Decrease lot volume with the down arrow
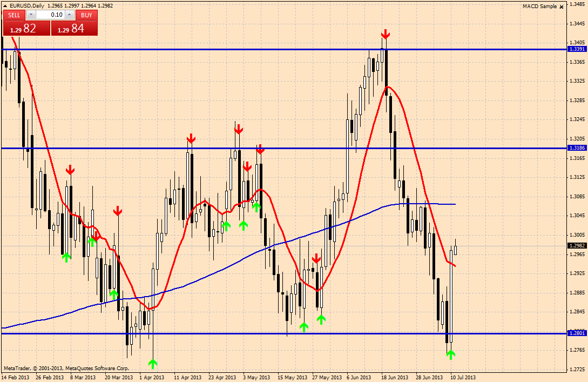The width and height of the screenshot is (588, 382). tap(31, 15)
